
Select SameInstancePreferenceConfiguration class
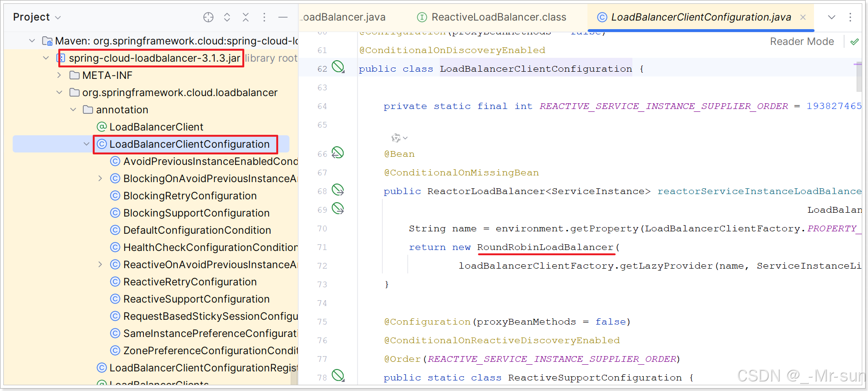click(210, 334)
